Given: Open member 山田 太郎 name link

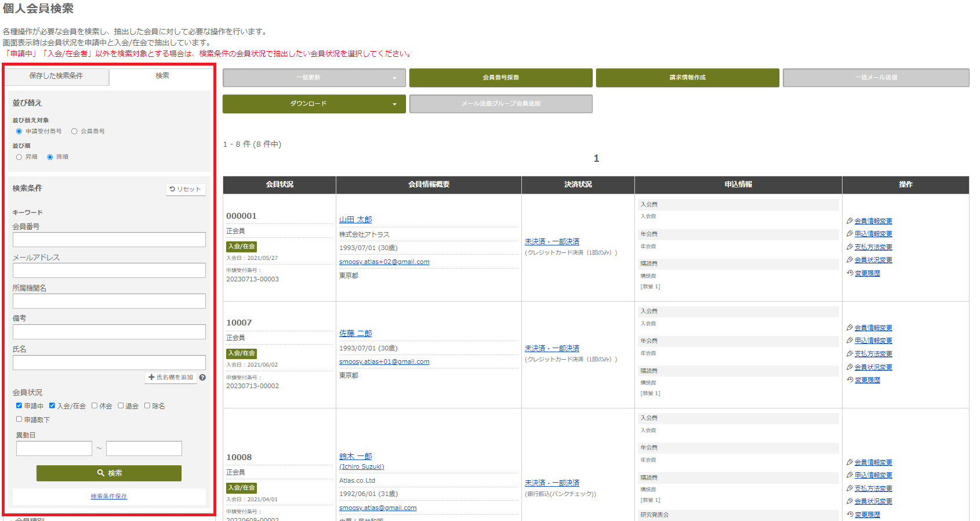Looking at the screenshot, I should 355,220.
